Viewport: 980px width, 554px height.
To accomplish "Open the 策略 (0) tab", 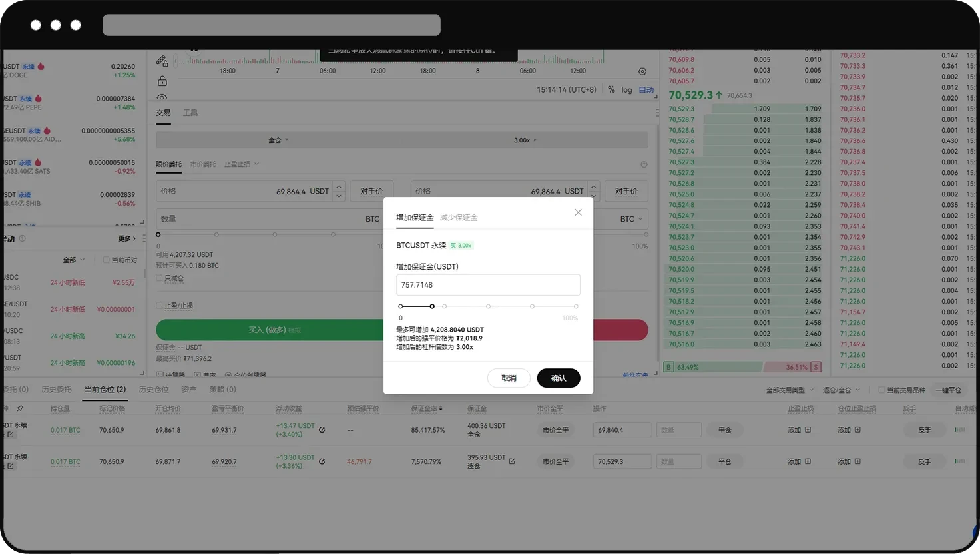I will 222,390.
